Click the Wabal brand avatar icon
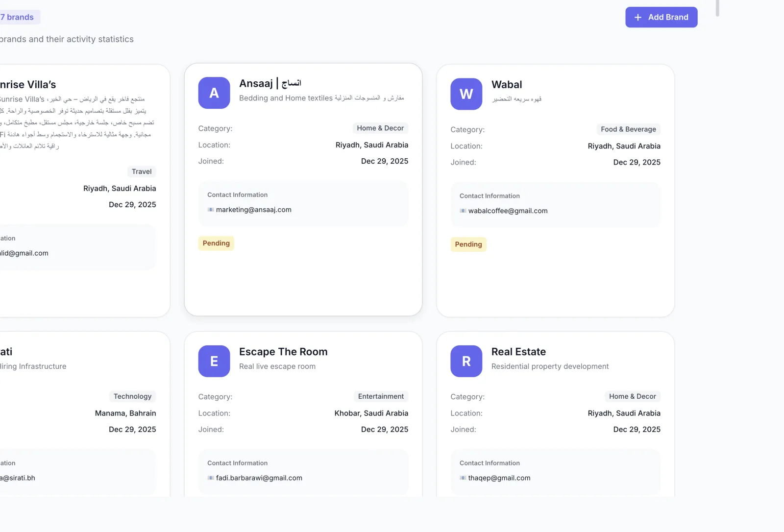 (x=466, y=94)
